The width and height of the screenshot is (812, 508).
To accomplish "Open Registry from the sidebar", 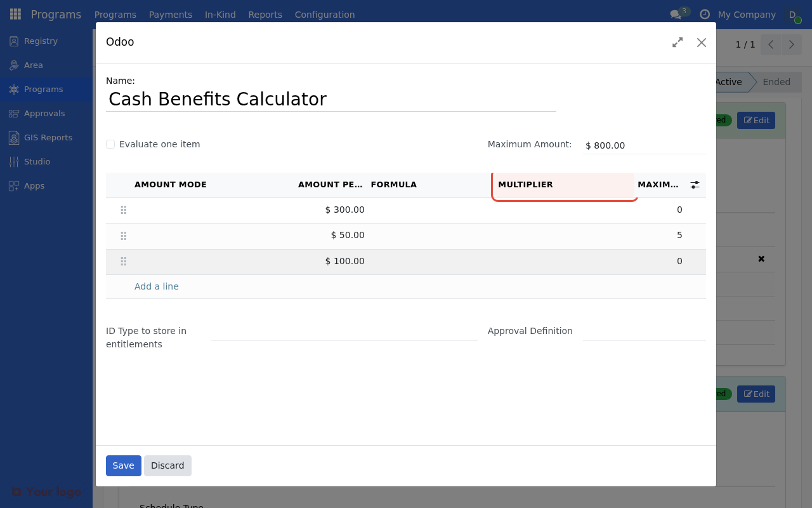I will (41, 41).
